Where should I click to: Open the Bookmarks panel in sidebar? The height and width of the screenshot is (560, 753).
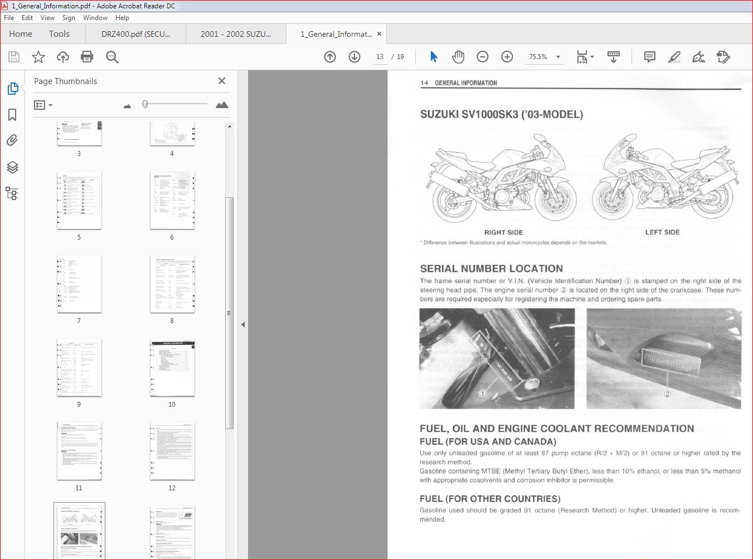[x=12, y=115]
